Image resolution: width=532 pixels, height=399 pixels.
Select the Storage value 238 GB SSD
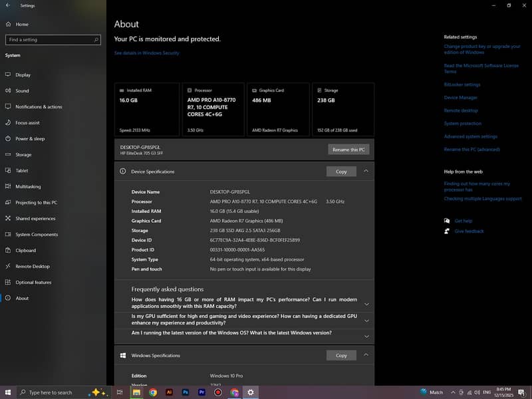[x=245, y=230]
